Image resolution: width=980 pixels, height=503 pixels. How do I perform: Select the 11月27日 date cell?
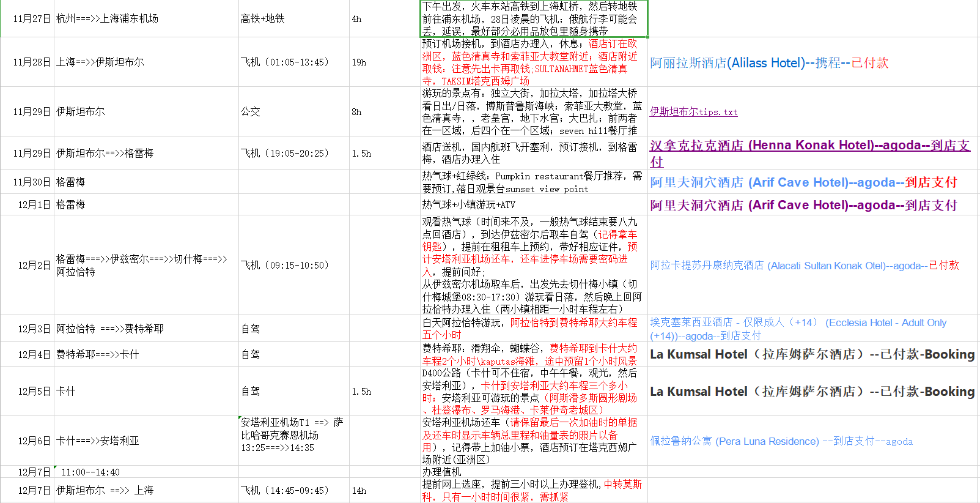(28, 19)
